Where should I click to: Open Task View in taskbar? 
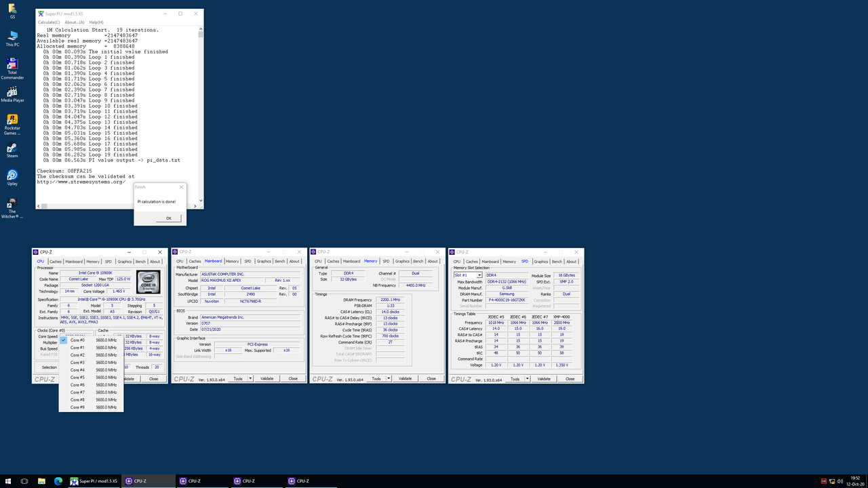(x=24, y=481)
